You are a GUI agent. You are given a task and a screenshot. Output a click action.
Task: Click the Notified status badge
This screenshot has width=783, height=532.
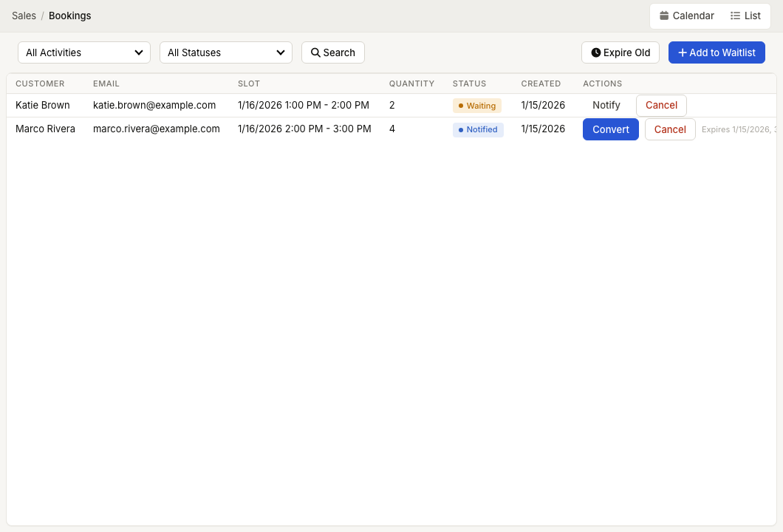[x=478, y=130]
